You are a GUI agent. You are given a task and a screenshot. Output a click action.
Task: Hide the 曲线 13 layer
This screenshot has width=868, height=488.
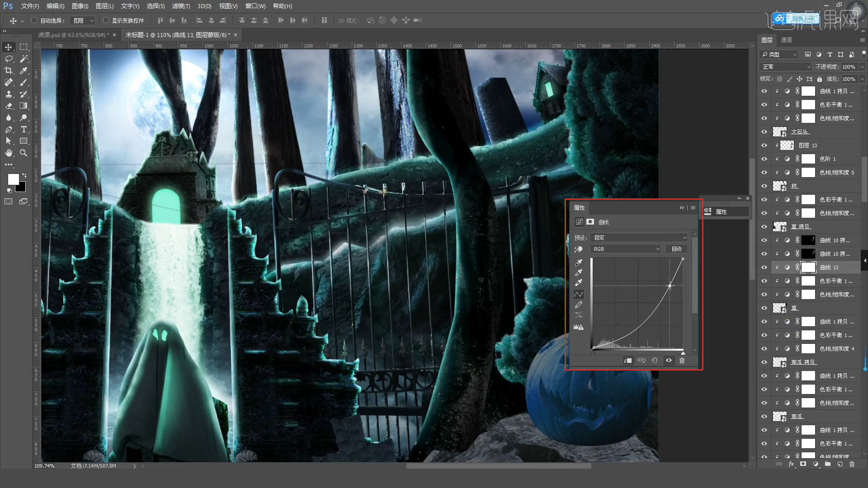(x=764, y=267)
